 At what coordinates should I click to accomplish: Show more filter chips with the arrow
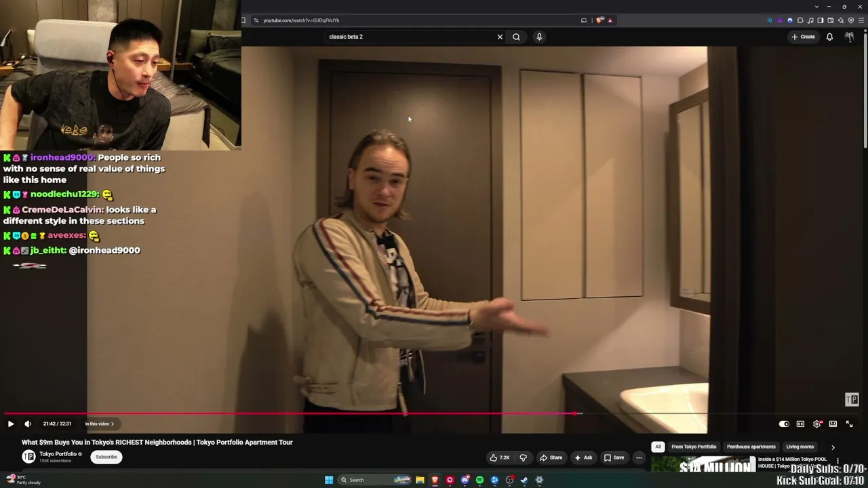pos(833,447)
